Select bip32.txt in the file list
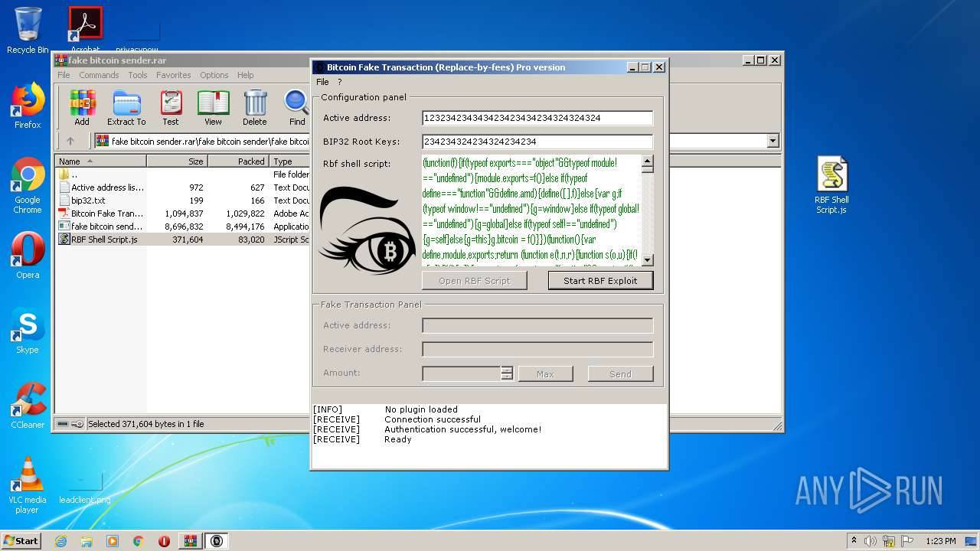Image resolution: width=980 pixels, height=551 pixels. 88,201
